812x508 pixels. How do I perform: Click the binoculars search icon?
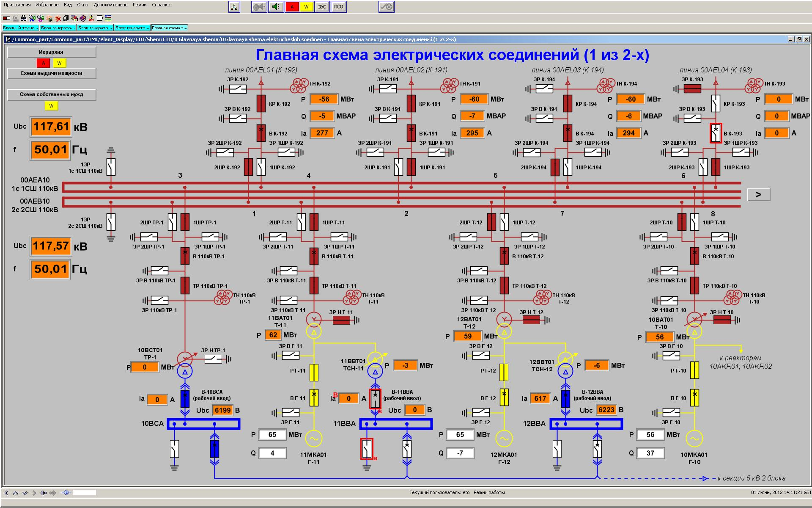[23, 18]
